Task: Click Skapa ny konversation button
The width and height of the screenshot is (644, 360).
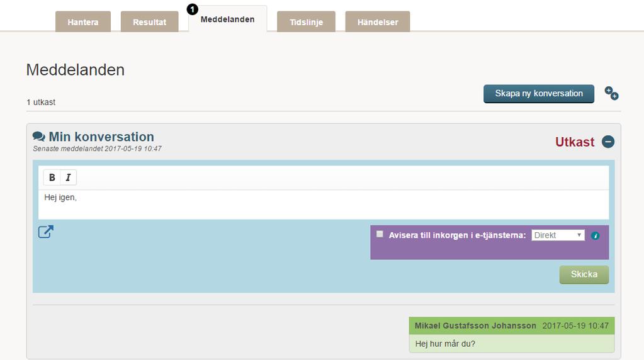Action: pyautogui.click(x=538, y=94)
